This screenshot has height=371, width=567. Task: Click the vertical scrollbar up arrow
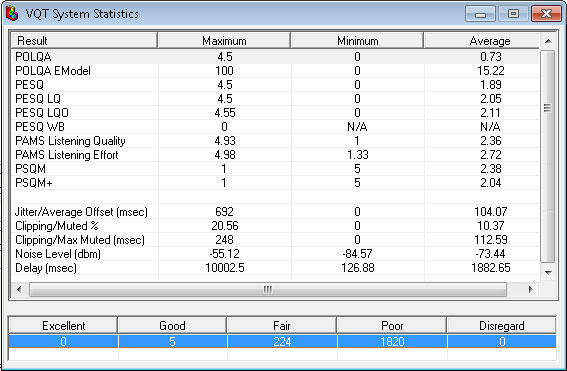pos(548,41)
